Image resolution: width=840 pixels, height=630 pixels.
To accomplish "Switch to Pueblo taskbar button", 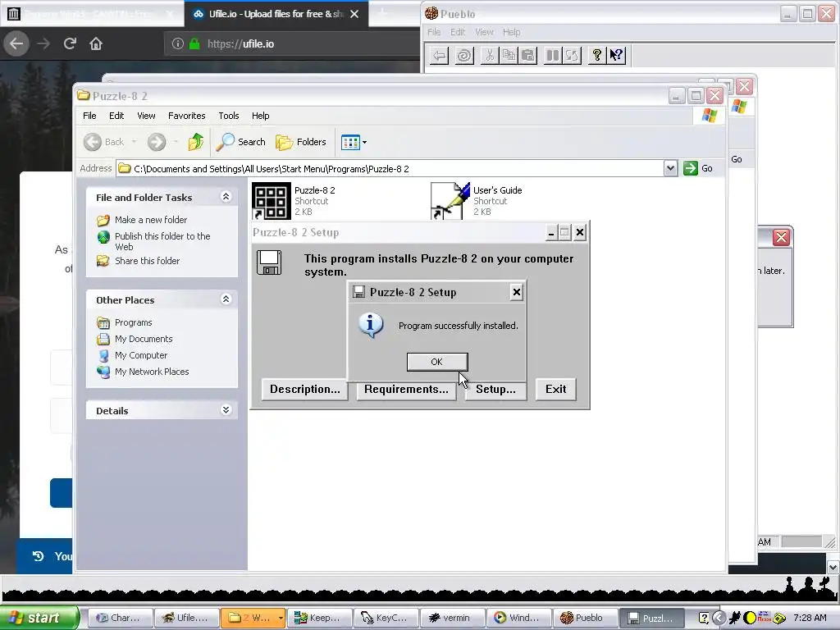I will (585, 618).
